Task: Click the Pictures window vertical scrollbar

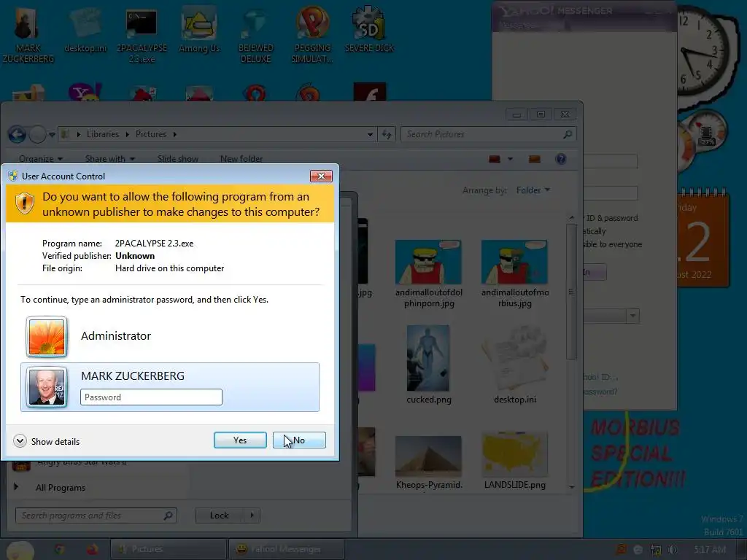Action: pos(571,292)
